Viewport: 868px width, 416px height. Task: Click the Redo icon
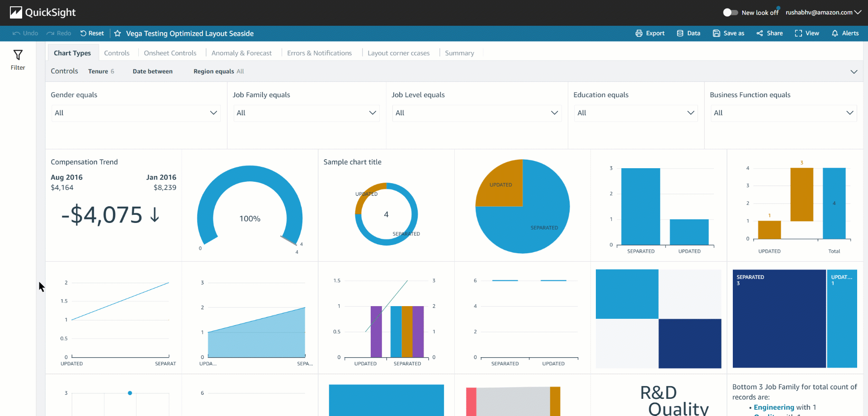point(51,33)
